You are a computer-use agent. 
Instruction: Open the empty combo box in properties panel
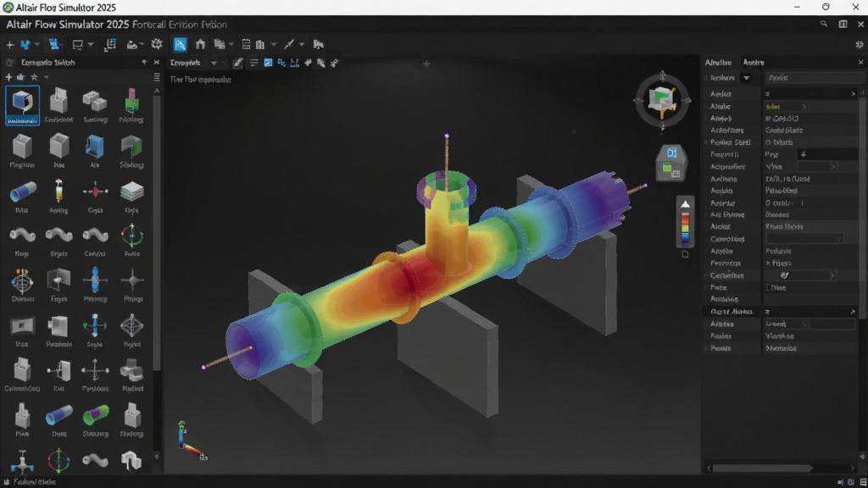804,239
